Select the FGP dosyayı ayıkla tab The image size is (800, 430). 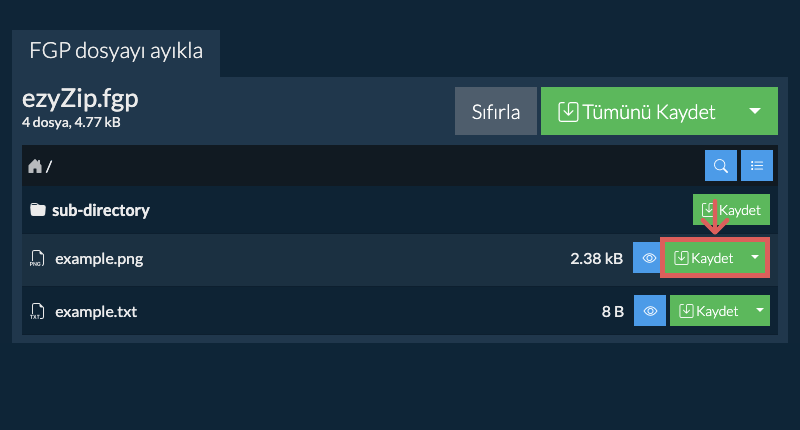[116, 51]
